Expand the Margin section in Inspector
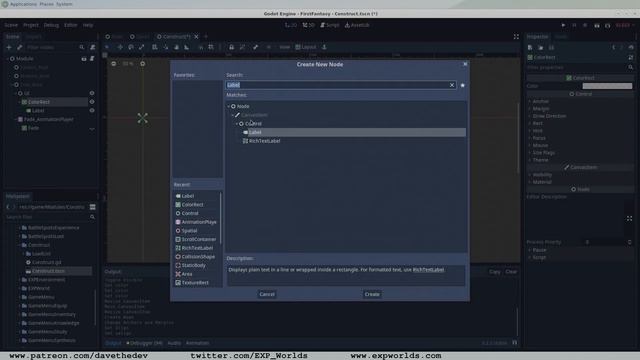 (540, 109)
